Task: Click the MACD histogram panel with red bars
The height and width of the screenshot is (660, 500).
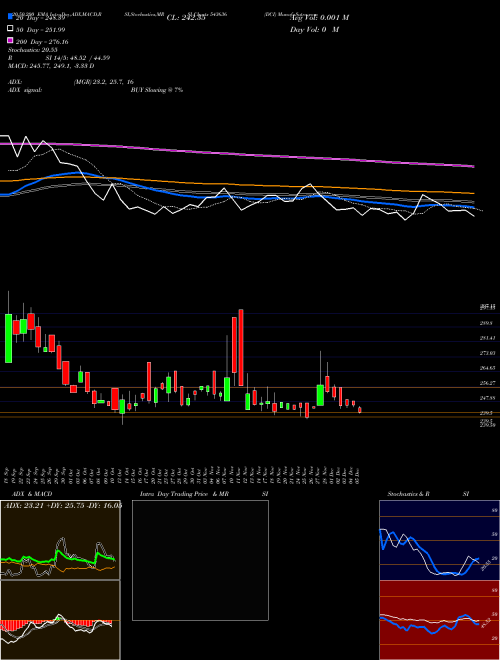Action: point(60,620)
